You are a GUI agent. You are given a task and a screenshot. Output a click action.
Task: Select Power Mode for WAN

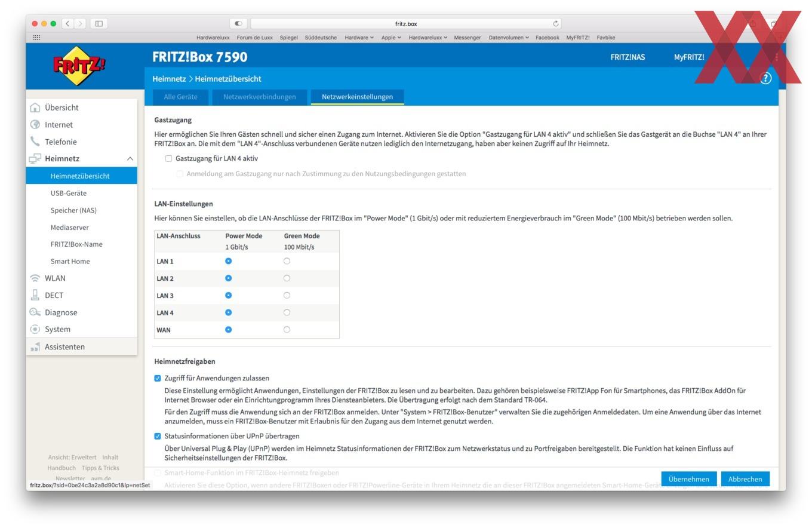click(x=228, y=330)
